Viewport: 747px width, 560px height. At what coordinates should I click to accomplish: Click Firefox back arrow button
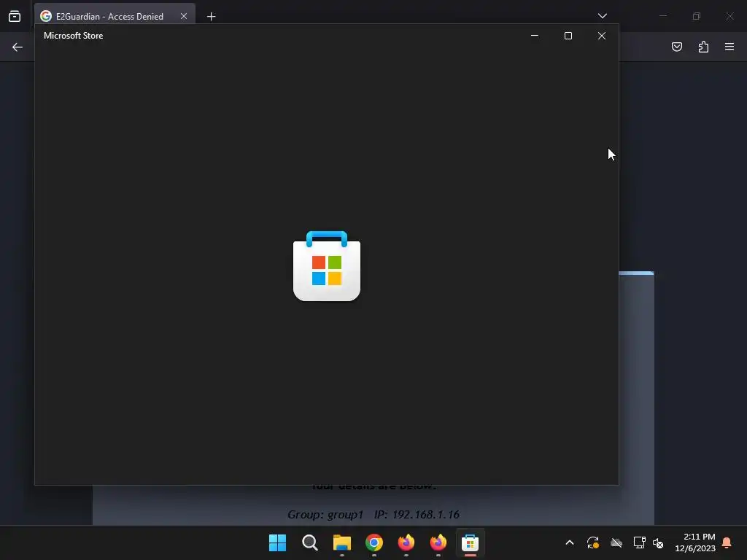[18, 47]
